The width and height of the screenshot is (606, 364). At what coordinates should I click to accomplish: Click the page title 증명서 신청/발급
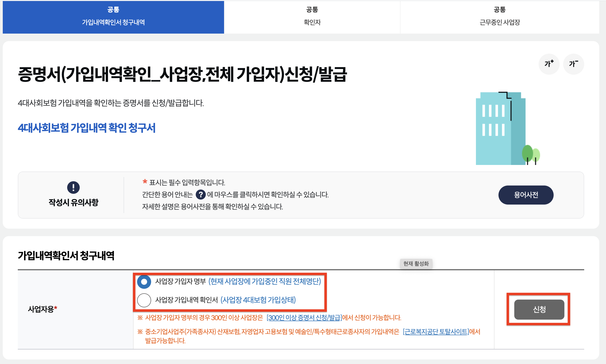coord(182,74)
